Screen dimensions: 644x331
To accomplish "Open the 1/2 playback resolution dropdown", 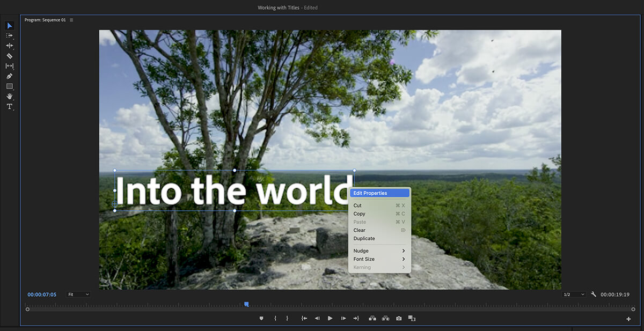I will click(x=574, y=295).
